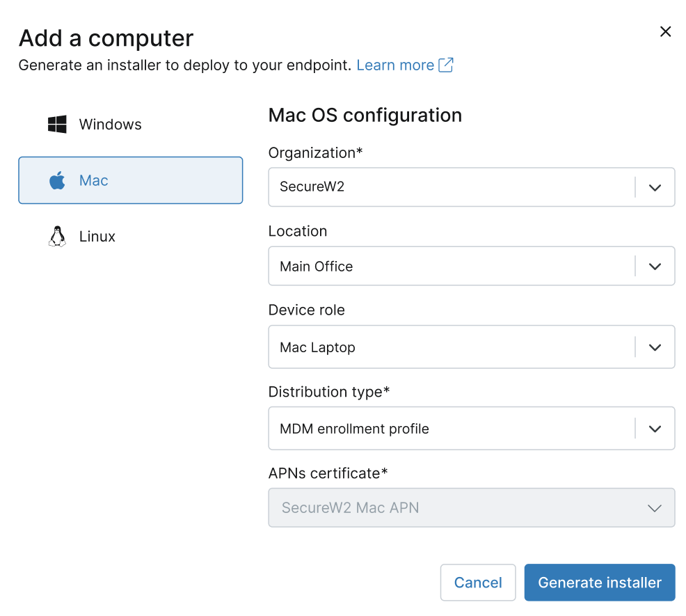Expand Distribution type dropdown chevron
This screenshot has height=616, width=686.
point(655,429)
